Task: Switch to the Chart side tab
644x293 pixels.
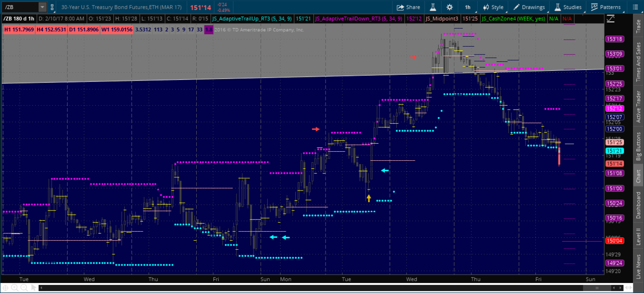Action: (x=638, y=176)
